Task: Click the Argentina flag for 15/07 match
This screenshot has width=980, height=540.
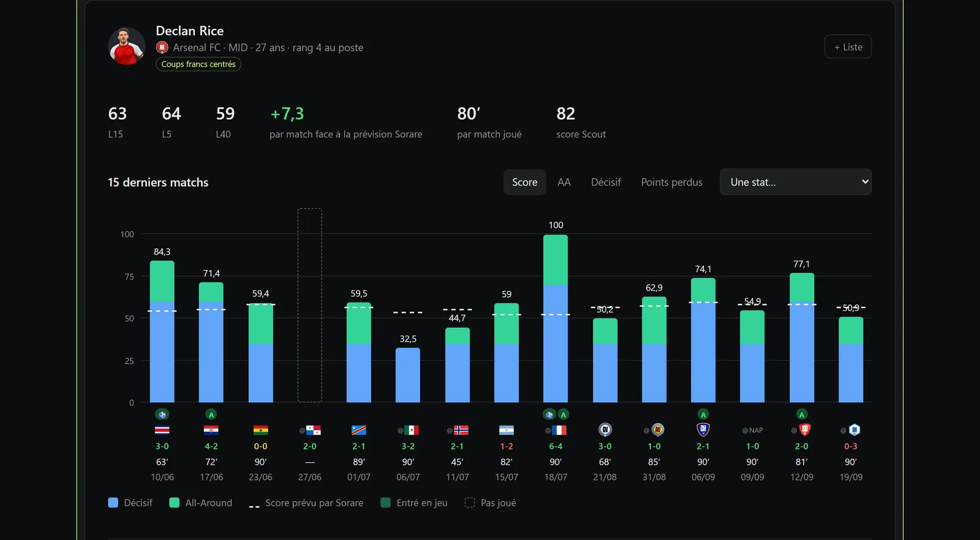Action: tap(507, 430)
